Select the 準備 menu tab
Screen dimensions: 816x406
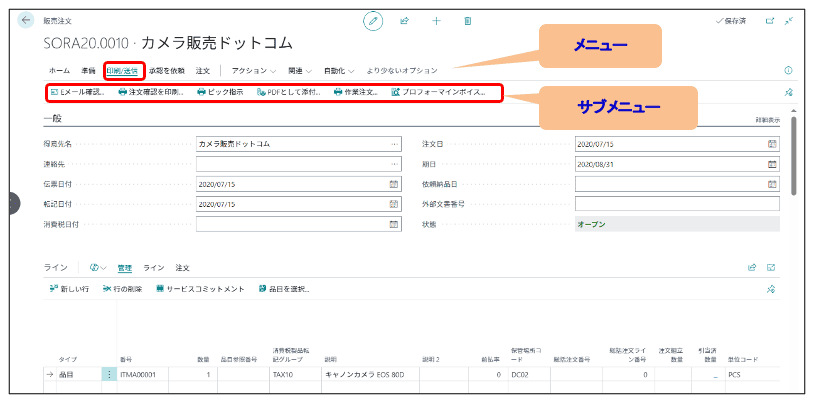88,71
